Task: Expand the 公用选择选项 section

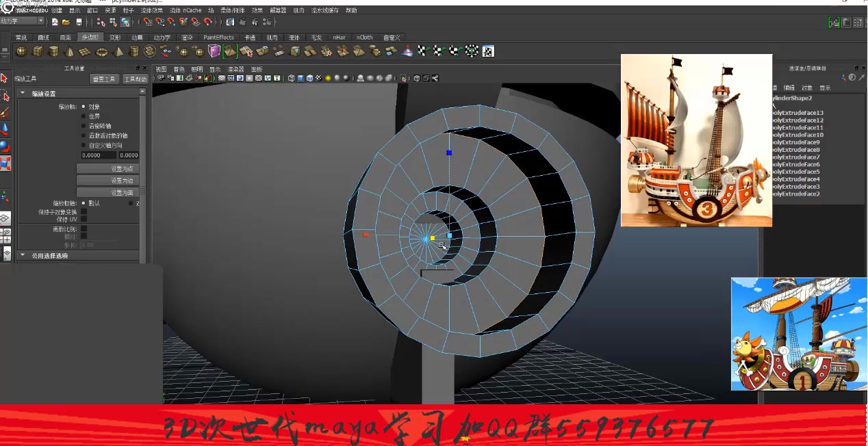Action: 23,255
